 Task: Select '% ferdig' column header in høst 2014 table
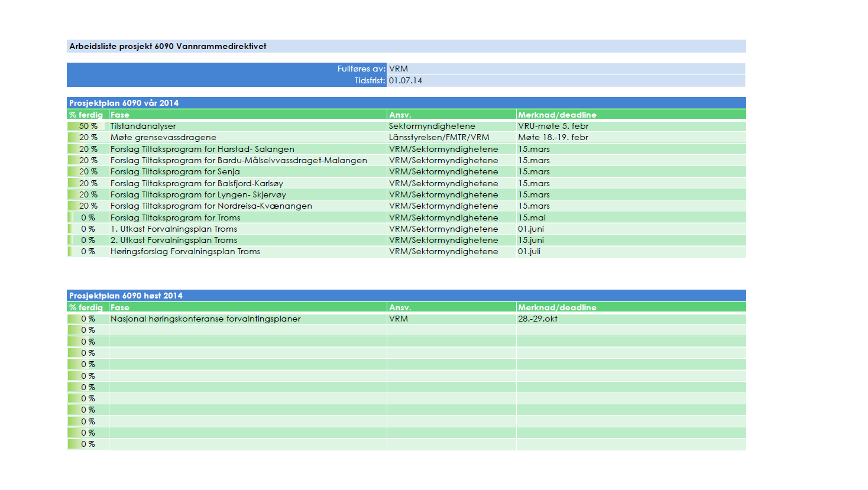click(88, 307)
